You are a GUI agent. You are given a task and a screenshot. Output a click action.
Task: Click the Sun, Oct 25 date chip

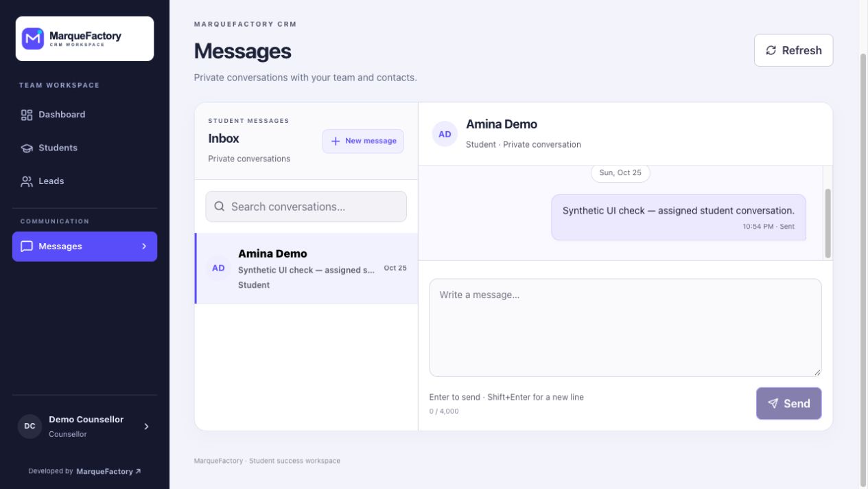pos(620,172)
